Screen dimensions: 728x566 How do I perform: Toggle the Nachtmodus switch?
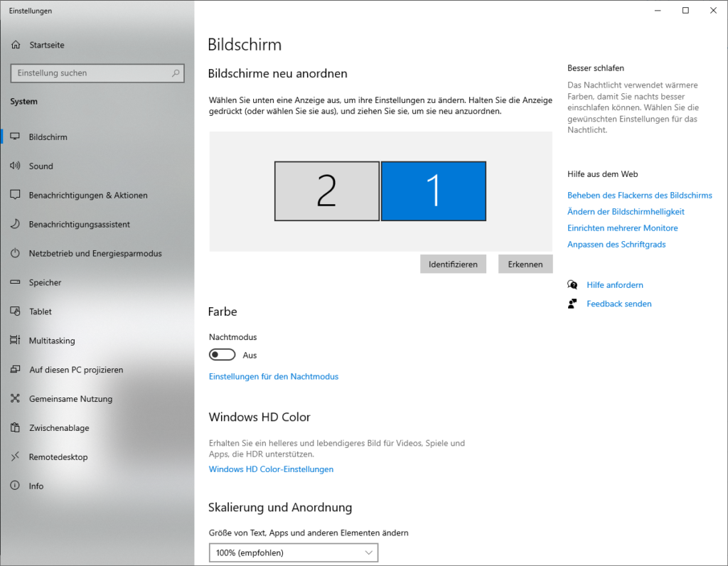coord(222,355)
